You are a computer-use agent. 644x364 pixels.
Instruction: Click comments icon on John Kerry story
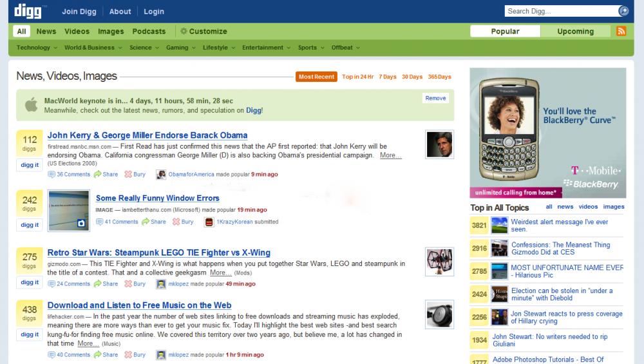pyautogui.click(x=52, y=174)
